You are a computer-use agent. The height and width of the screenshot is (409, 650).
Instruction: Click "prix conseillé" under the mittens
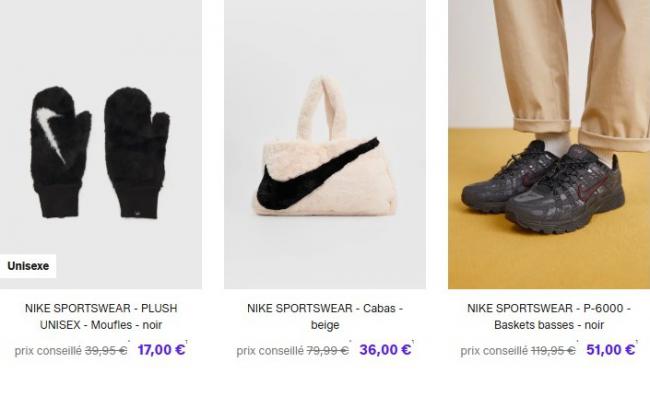(48, 351)
